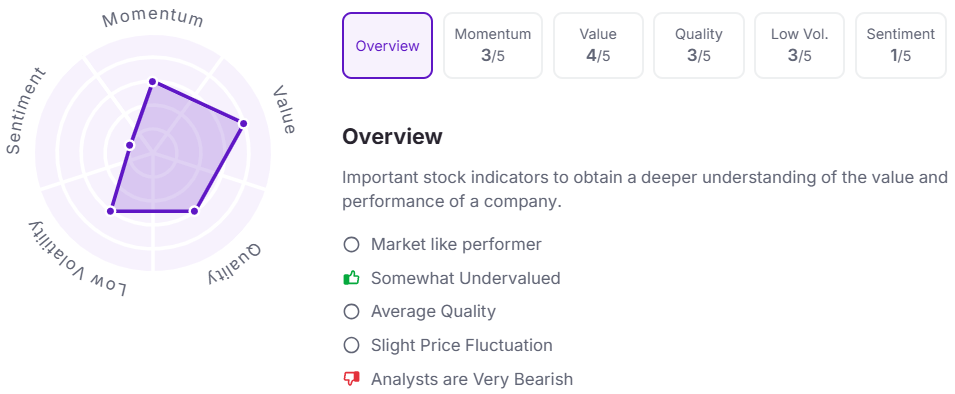Click the red thumbs-down icon beside Very Bearish
Image resolution: width=955 pixels, height=394 pixels.
(x=351, y=379)
